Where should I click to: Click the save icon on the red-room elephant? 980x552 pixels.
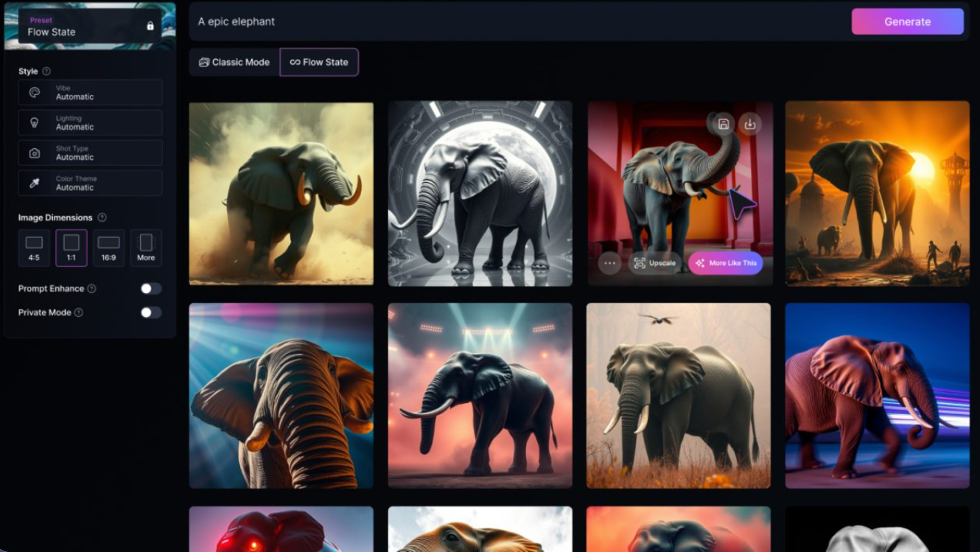click(723, 124)
